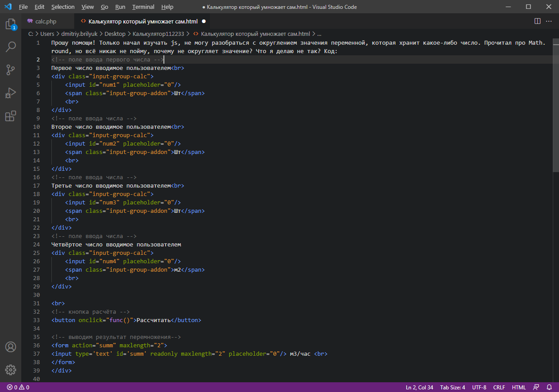Image resolution: width=559 pixels, height=392 pixels.
Task: Click the dmitriy.brilyuk breadcrumb segment
Action: 79,34
